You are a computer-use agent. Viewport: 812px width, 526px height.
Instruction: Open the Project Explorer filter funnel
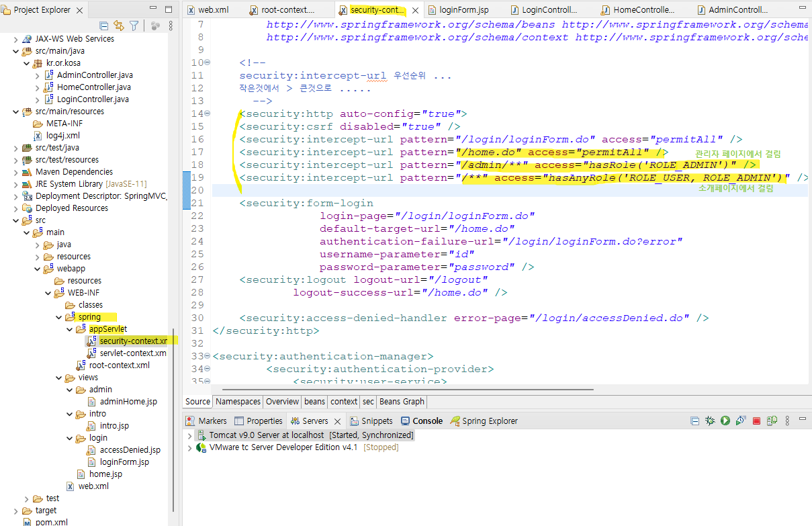134,26
